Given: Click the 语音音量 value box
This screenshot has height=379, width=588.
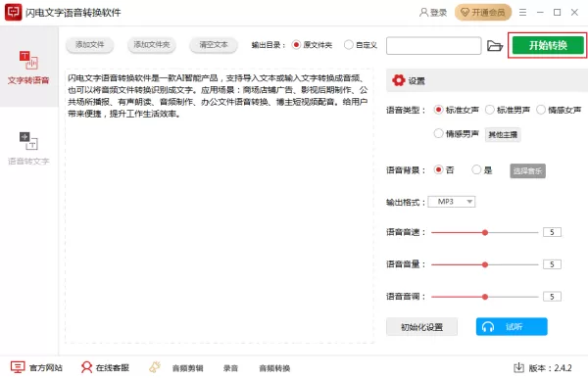Looking at the screenshot, I should point(552,264).
